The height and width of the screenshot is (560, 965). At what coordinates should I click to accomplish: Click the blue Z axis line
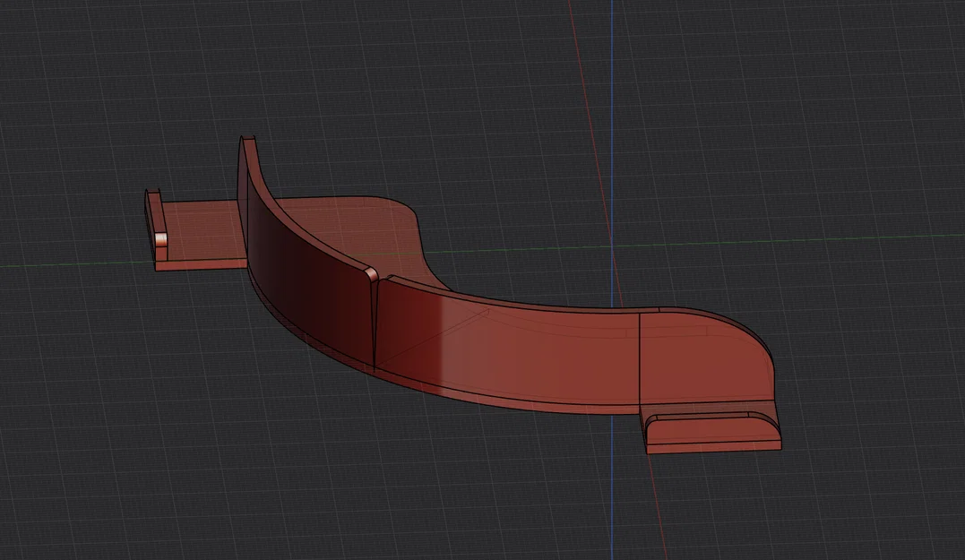click(x=612, y=123)
